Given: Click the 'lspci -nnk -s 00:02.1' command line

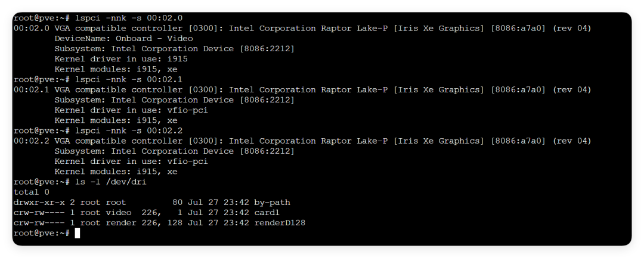Looking at the screenshot, I should 129,80.
